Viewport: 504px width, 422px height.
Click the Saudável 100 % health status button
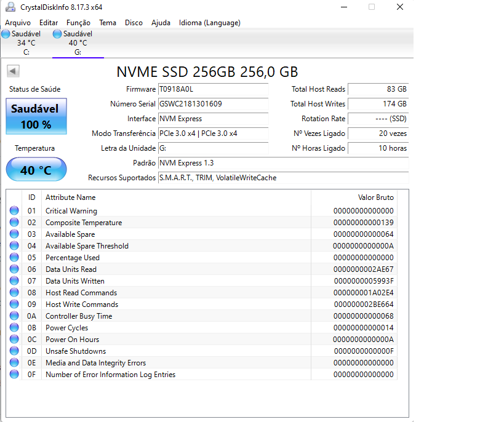(36, 116)
